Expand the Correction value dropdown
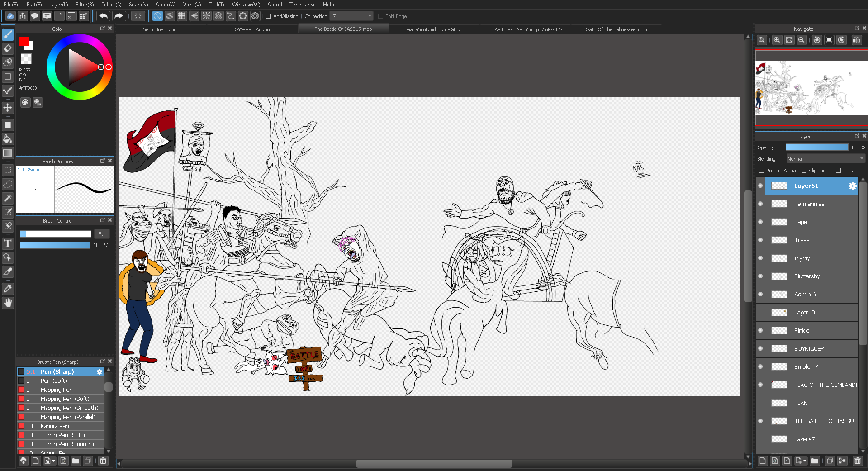Viewport: 868px width, 471px height. tap(370, 16)
